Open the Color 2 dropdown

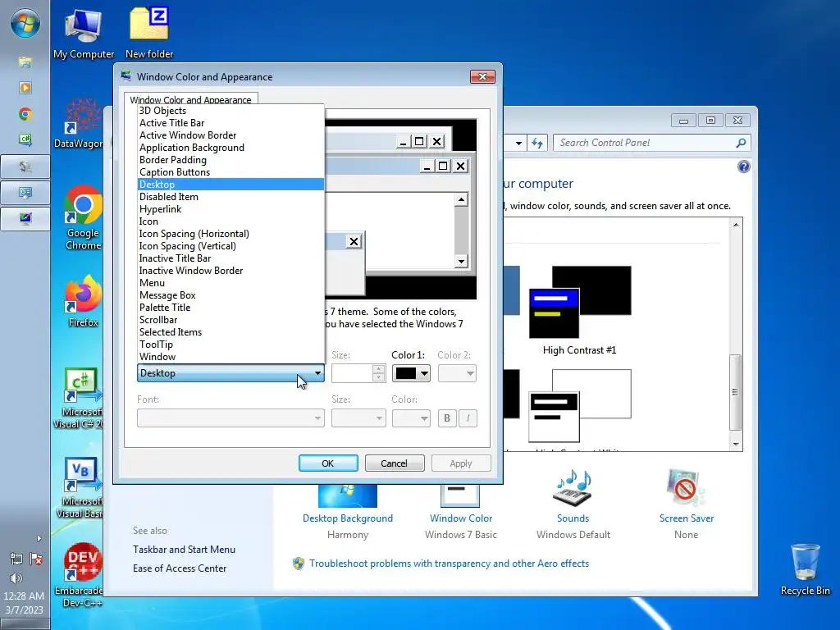point(457,373)
